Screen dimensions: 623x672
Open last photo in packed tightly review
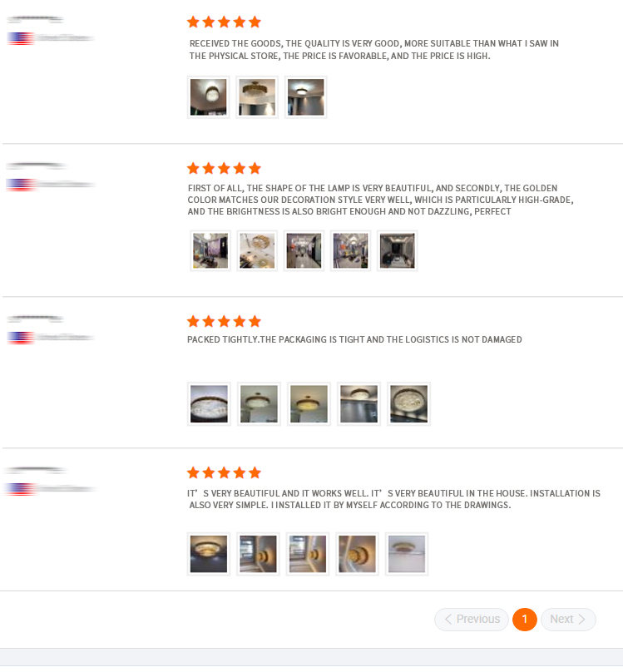tap(408, 403)
